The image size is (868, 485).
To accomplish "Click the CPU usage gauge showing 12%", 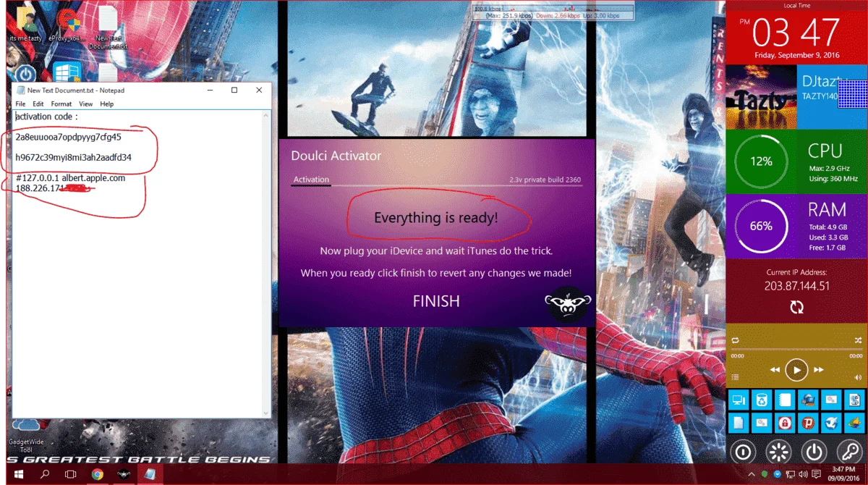I will pos(761,161).
